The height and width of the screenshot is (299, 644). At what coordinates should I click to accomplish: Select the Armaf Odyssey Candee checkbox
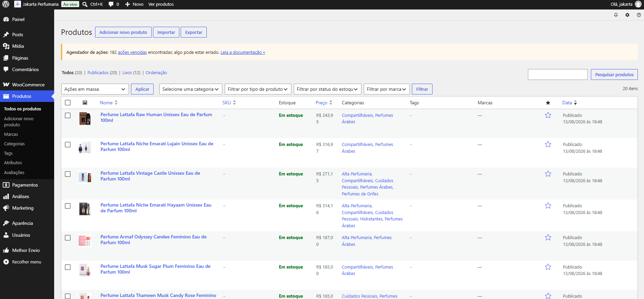[x=68, y=238]
